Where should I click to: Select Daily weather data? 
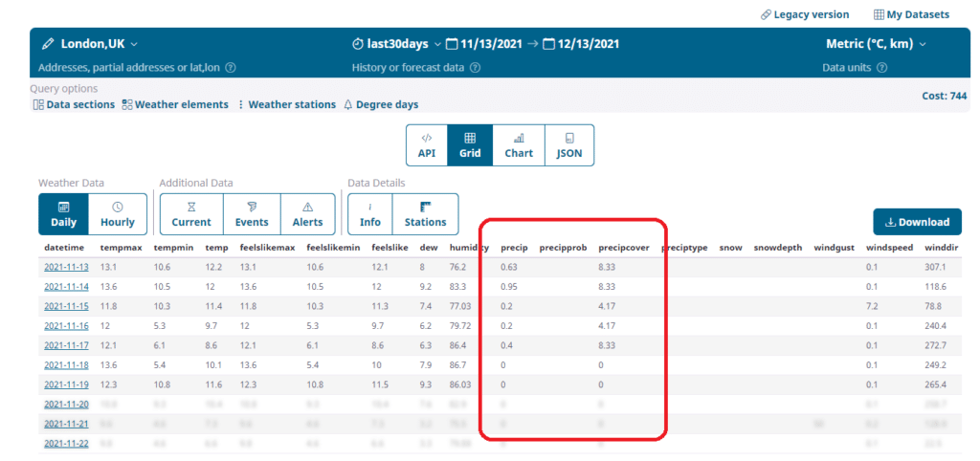(x=63, y=214)
